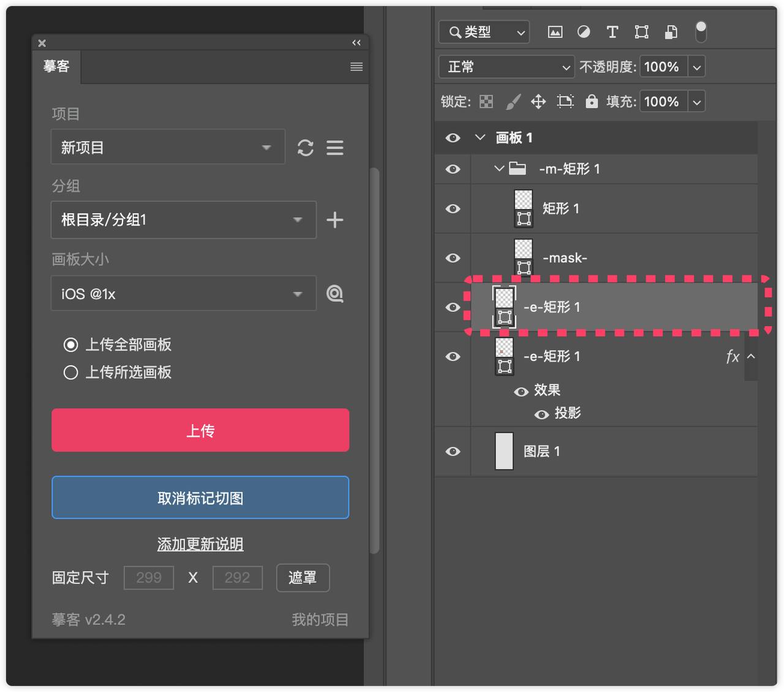
Task: Open the 画板大小 dropdown set to iOS @1x
Action: (183, 294)
